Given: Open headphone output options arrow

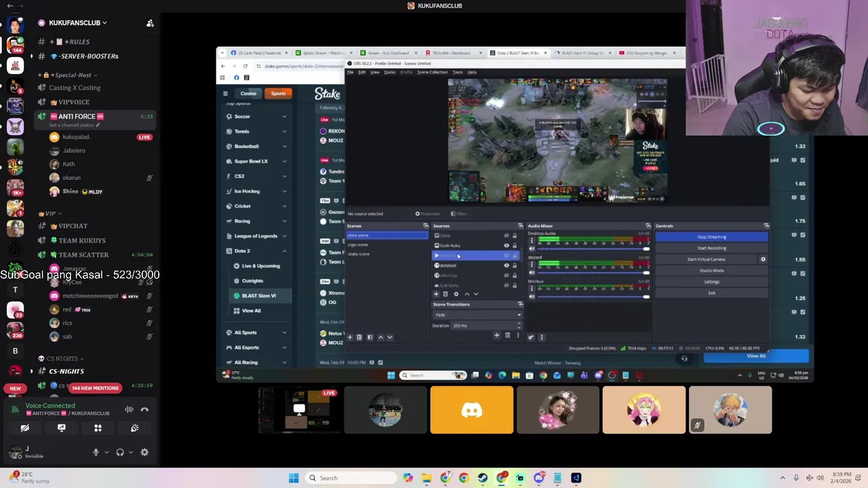Looking at the screenshot, I should click(131, 452).
